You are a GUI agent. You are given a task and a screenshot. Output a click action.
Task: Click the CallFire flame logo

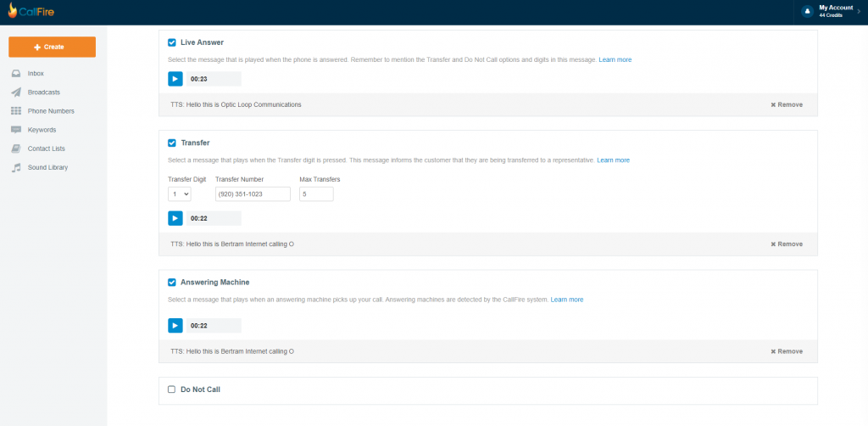click(x=12, y=10)
